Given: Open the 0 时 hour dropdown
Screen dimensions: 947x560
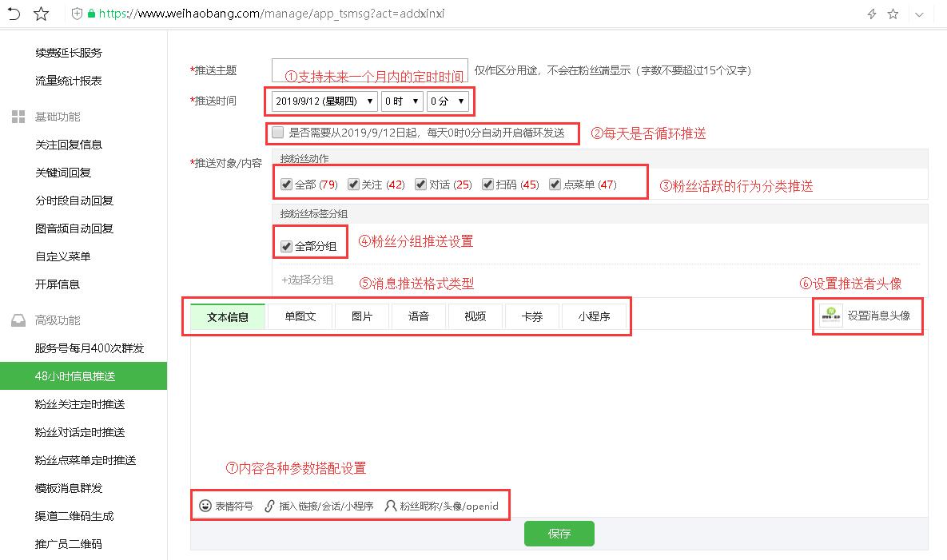Looking at the screenshot, I should point(402,101).
